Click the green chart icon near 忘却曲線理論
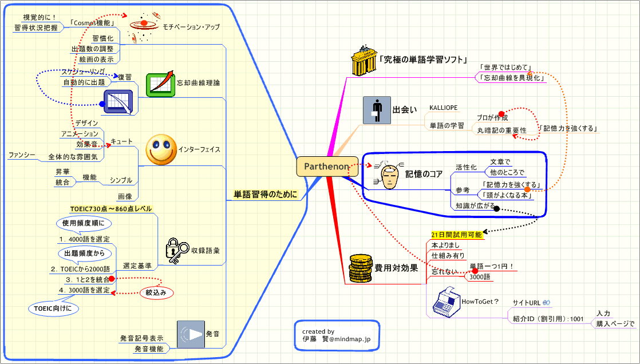 point(160,85)
